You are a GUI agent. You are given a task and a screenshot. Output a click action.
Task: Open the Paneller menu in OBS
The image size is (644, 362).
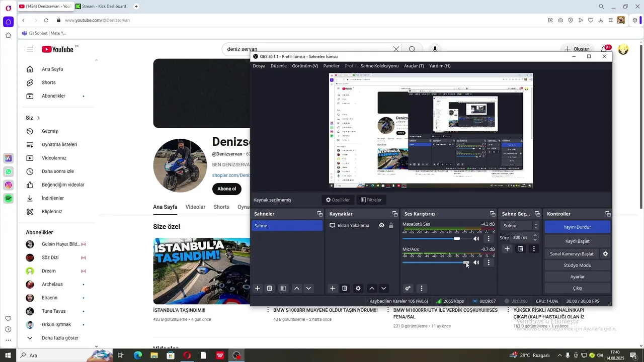tap(331, 66)
